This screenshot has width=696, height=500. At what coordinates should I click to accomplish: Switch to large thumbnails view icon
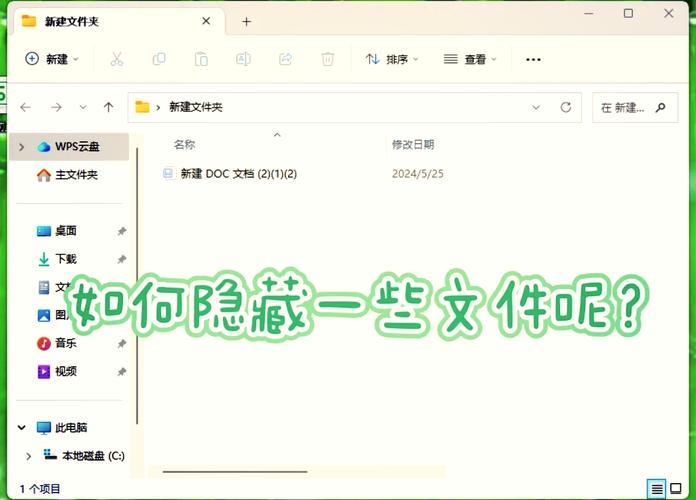[x=678, y=488]
